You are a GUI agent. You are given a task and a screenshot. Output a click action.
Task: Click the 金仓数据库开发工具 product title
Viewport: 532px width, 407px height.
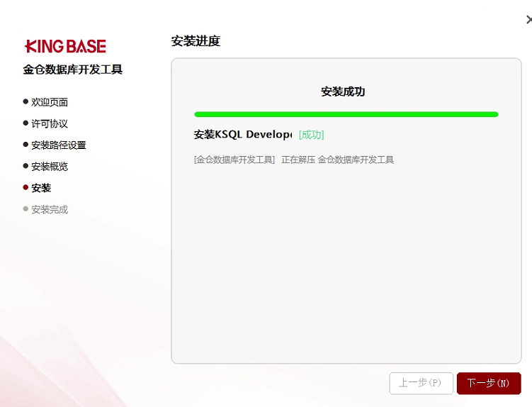tap(72, 69)
